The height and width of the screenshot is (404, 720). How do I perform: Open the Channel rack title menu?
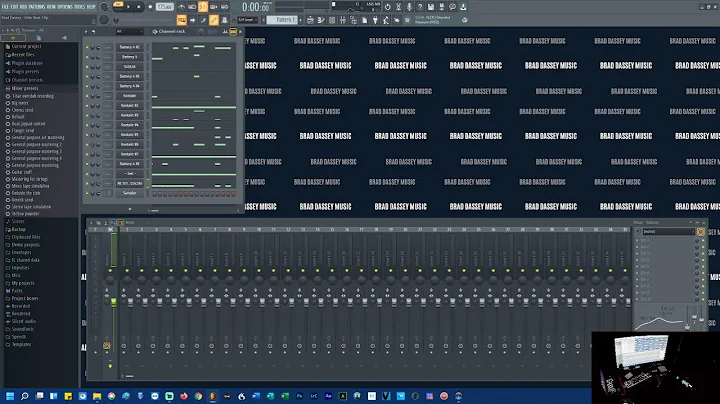169,31
